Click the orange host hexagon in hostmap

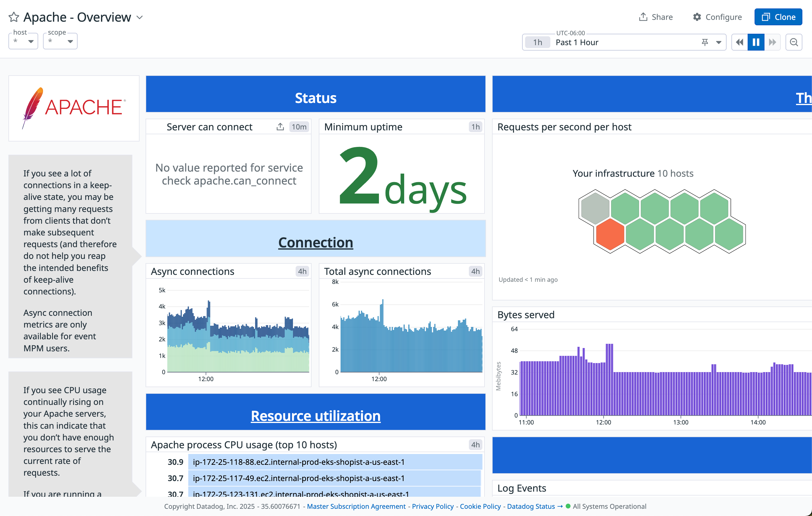(x=610, y=234)
